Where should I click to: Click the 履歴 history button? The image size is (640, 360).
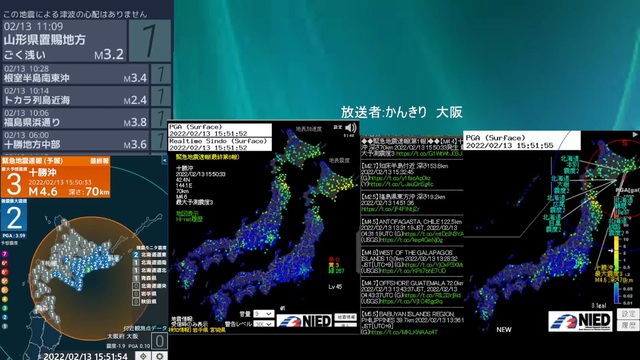point(628,325)
